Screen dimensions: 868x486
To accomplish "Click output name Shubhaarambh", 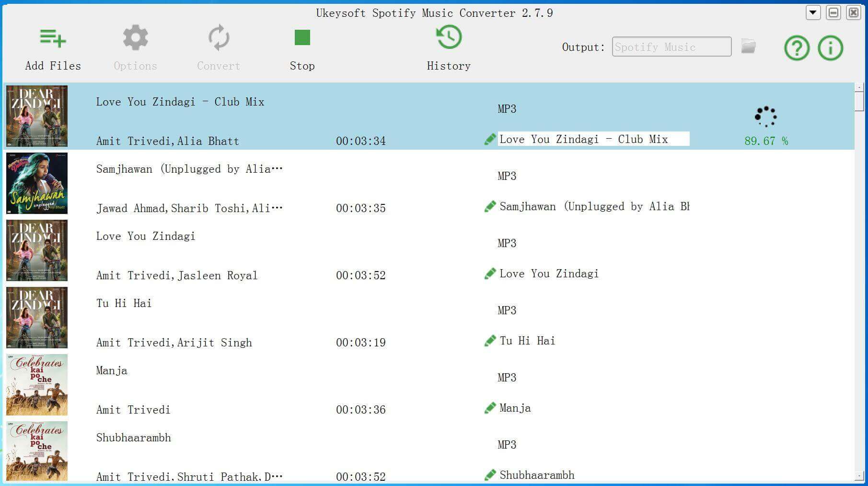I will coord(537,475).
